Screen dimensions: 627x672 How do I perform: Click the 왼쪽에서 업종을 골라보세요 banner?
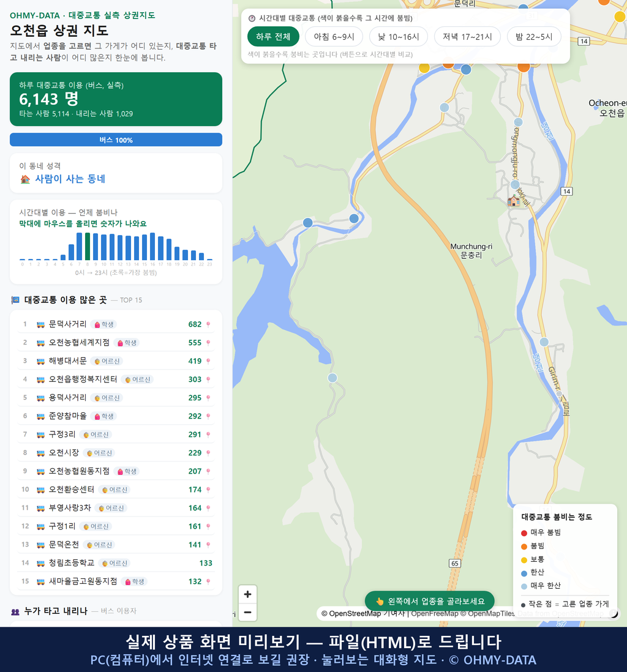coord(429,601)
